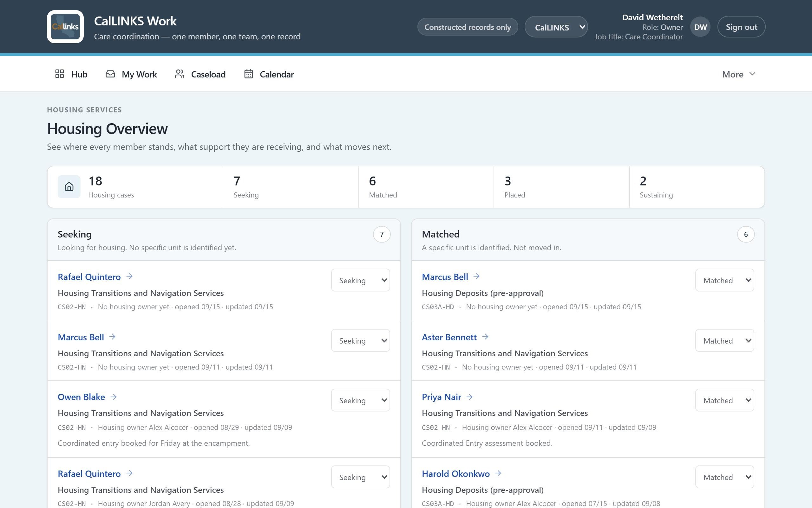Open the CalLINKS organization dropdown
The image size is (812, 508).
(x=556, y=27)
